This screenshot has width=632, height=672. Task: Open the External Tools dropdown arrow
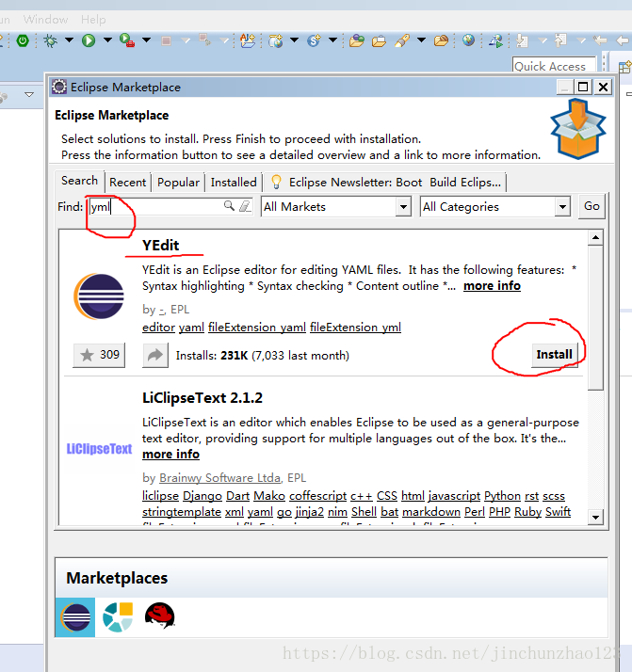(147, 40)
